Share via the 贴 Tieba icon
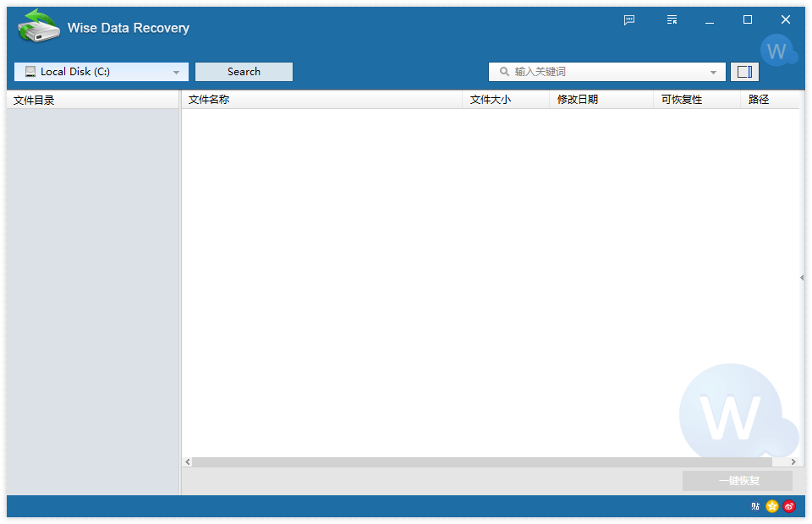 [x=755, y=506]
